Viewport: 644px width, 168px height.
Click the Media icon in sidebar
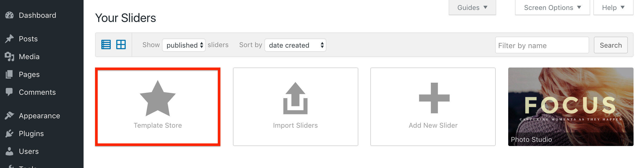pyautogui.click(x=9, y=57)
